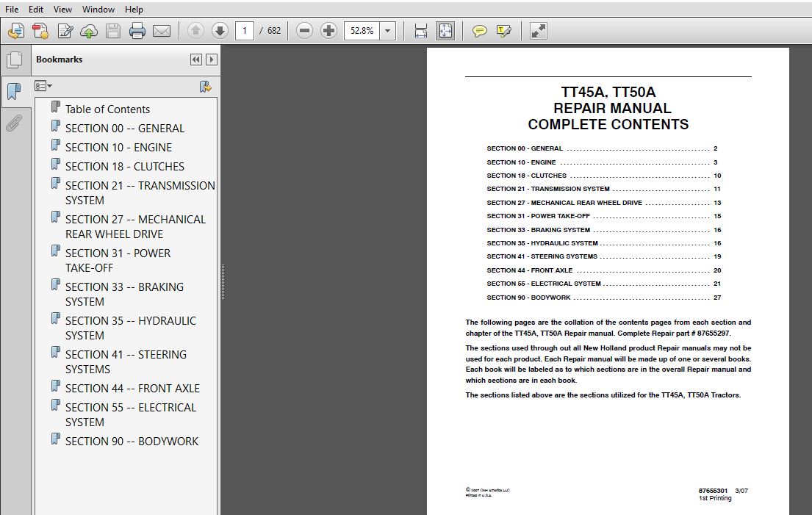This screenshot has height=515, width=812.
Task: Collapse the Bookmarks pane with the double arrow
Action: pyautogui.click(x=195, y=60)
